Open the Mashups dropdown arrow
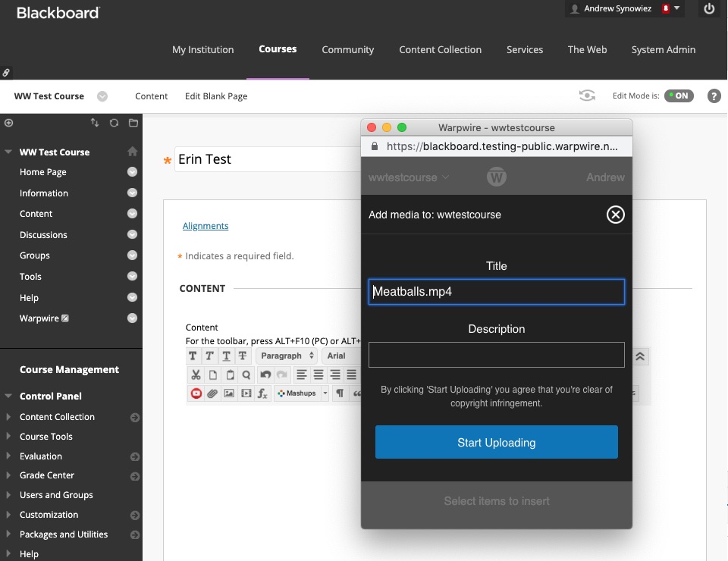728x561 pixels. 325,393
